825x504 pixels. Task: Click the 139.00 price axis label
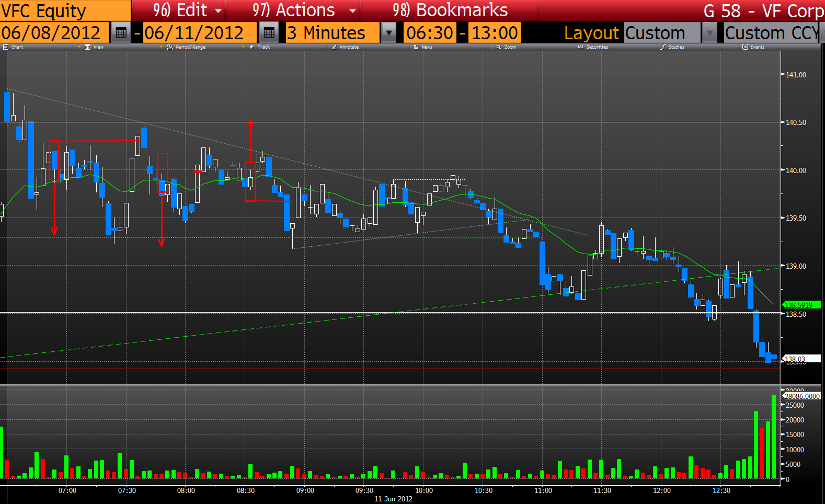pyautogui.click(x=796, y=266)
